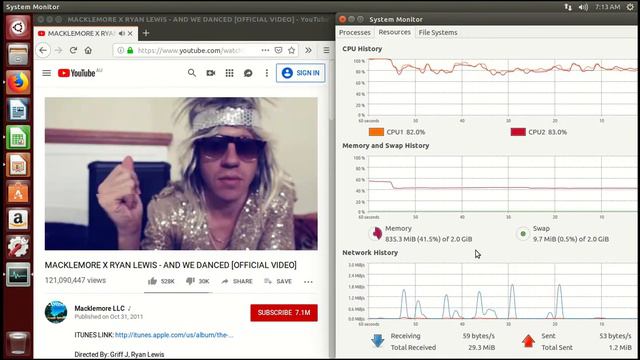This screenshot has height=360, width=640.
Task: Click the Receiving blue arrow swatch
Action: click(378, 341)
